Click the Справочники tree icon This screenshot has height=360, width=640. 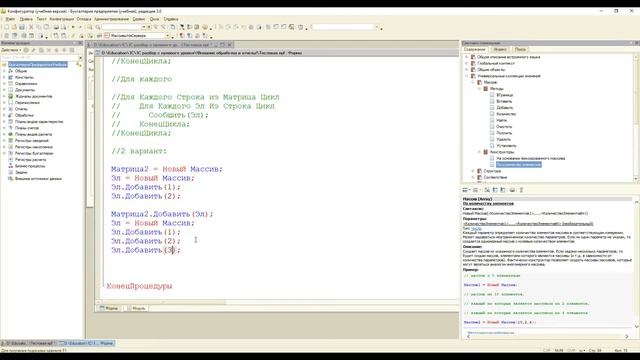click(x=11, y=84)
